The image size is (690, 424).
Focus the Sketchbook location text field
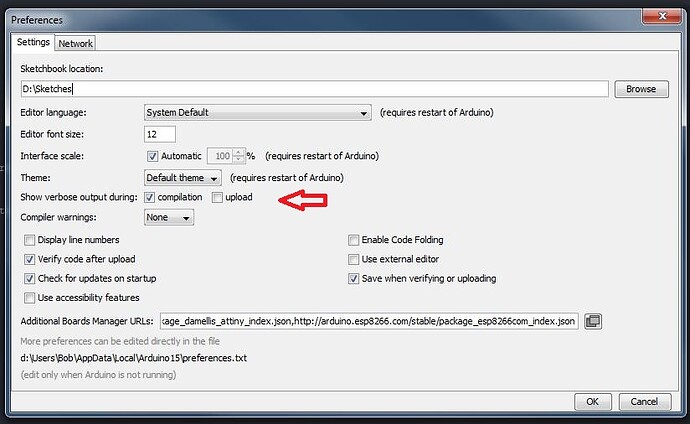tap(315, 89)
